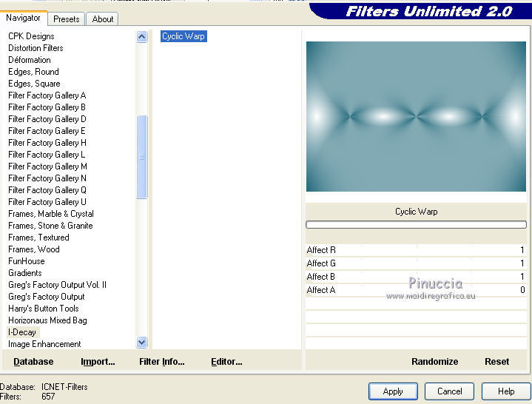Select Gradients category
The image size is (532, 404).
(x=25, y=273)
